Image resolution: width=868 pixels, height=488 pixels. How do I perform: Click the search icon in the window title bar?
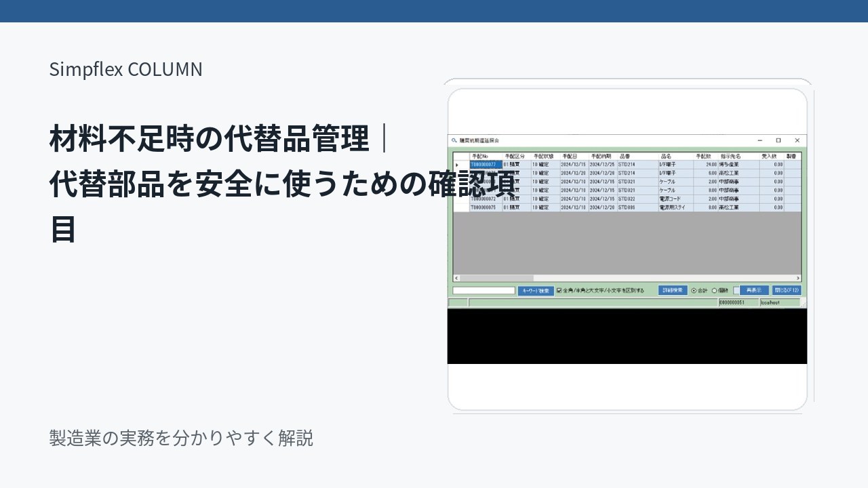click(454, 140)
